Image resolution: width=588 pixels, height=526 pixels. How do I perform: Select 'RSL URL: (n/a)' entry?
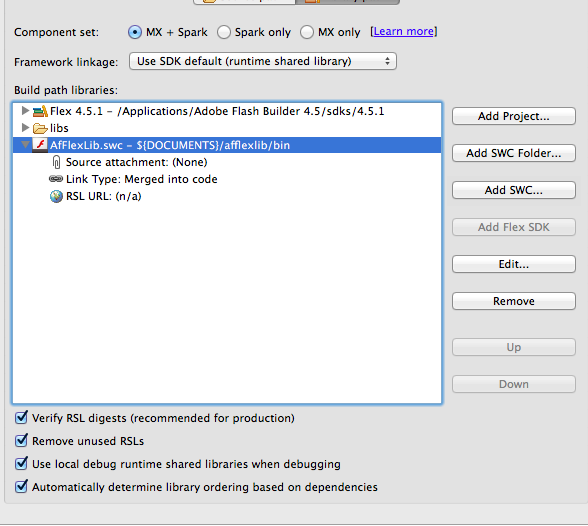coord(104,196)
